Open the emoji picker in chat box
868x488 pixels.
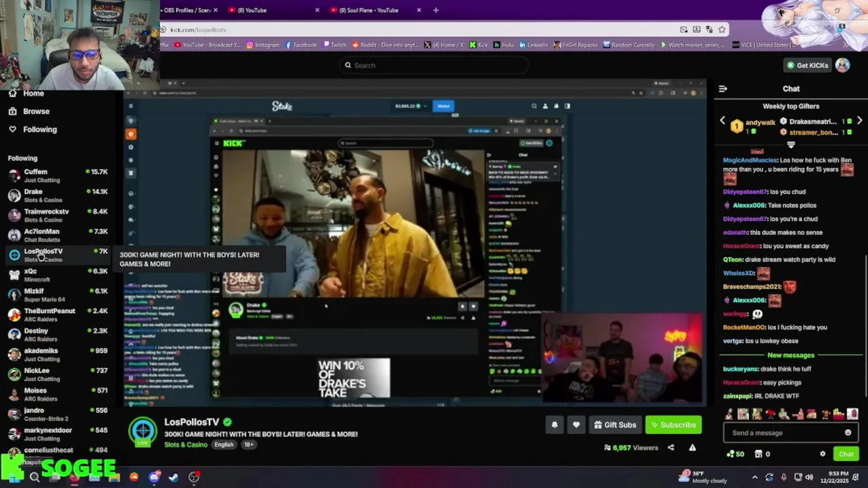(848, 432)
